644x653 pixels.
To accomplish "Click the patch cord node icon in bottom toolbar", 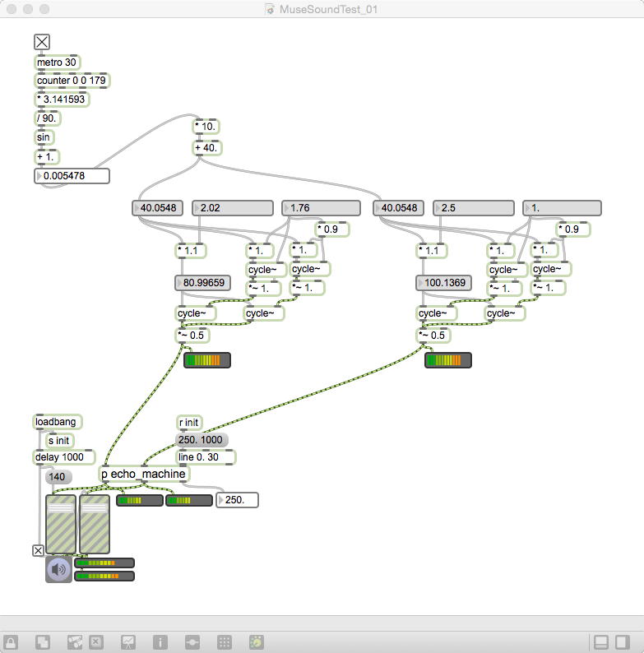I will (192, 641).
